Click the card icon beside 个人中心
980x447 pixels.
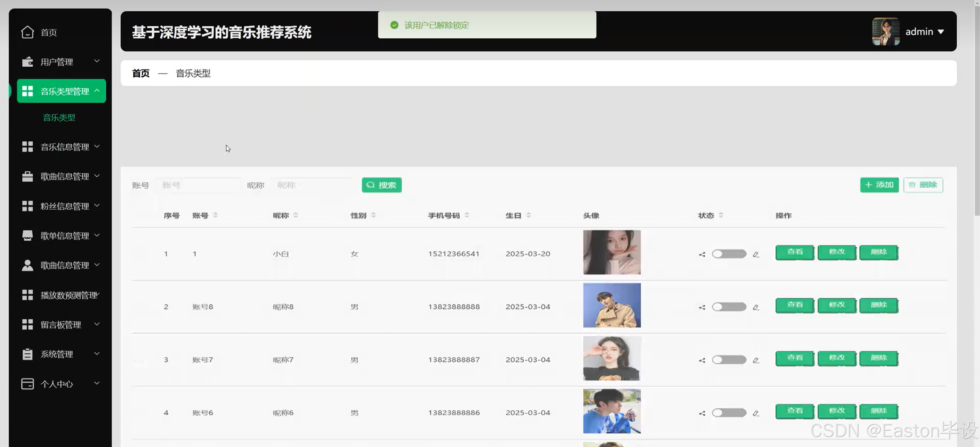click(27, 384)
